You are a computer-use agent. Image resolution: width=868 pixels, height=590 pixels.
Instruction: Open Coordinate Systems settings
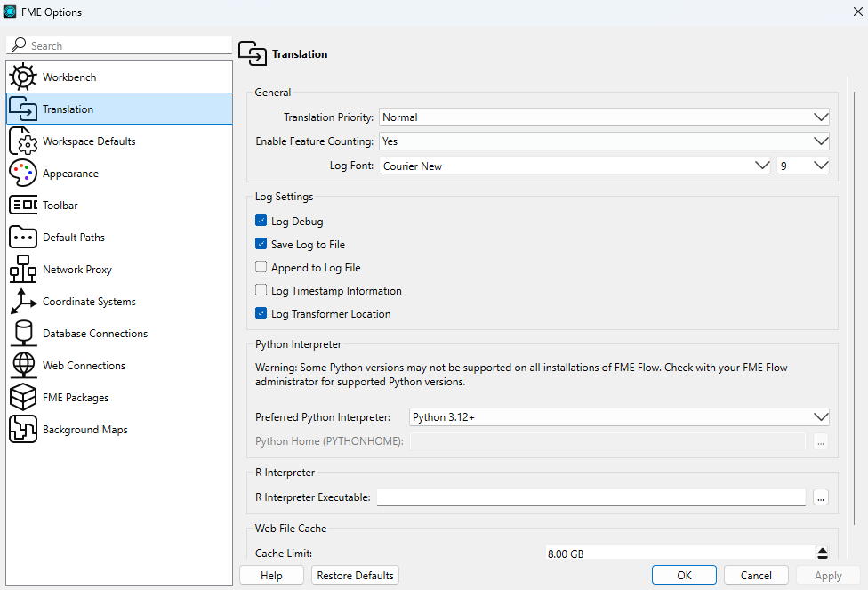119,302
